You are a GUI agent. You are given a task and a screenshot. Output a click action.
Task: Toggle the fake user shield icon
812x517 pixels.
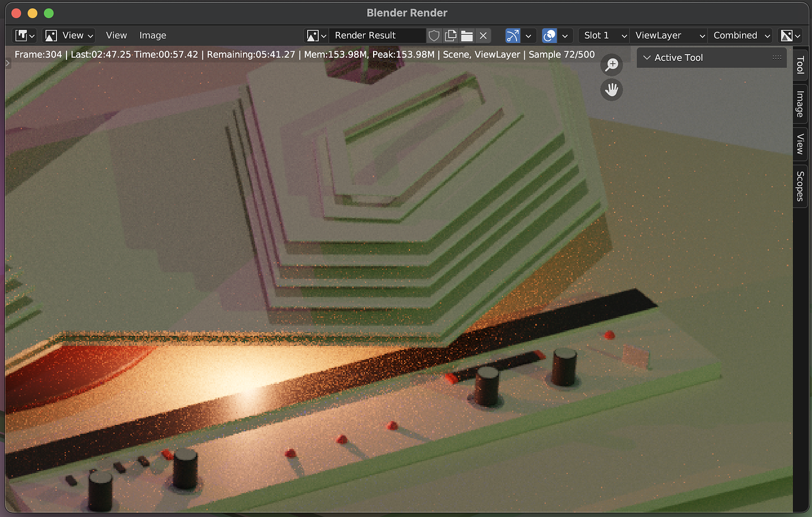click(x=434, y=35)
